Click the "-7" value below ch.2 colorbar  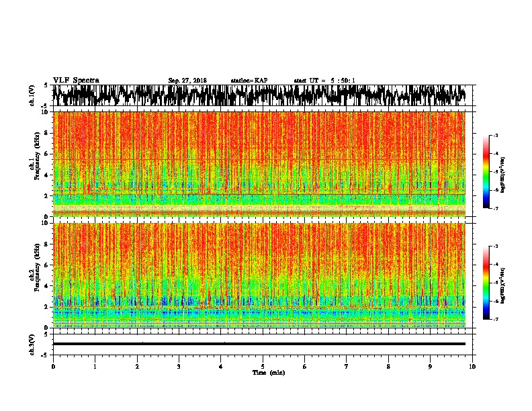point(495,319)
